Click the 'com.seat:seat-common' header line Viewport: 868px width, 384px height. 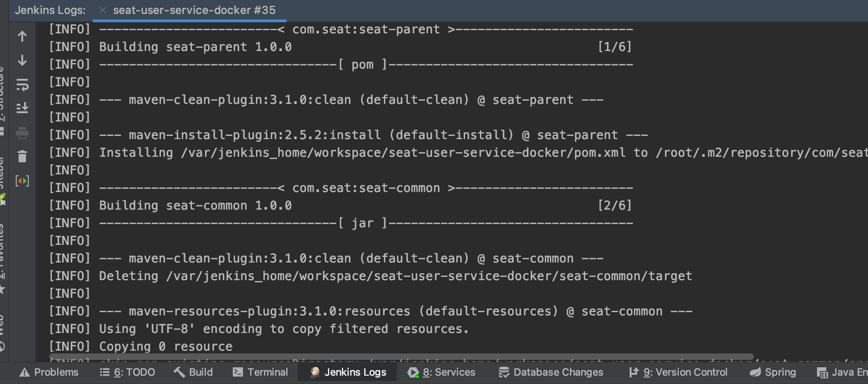[x=341, y=188]
